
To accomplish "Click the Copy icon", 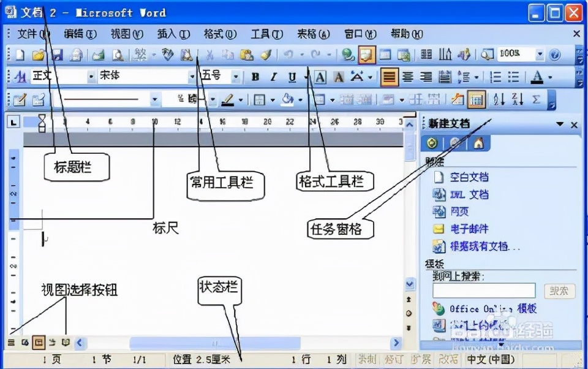I will pyautogui.click(x=228, y=55).
